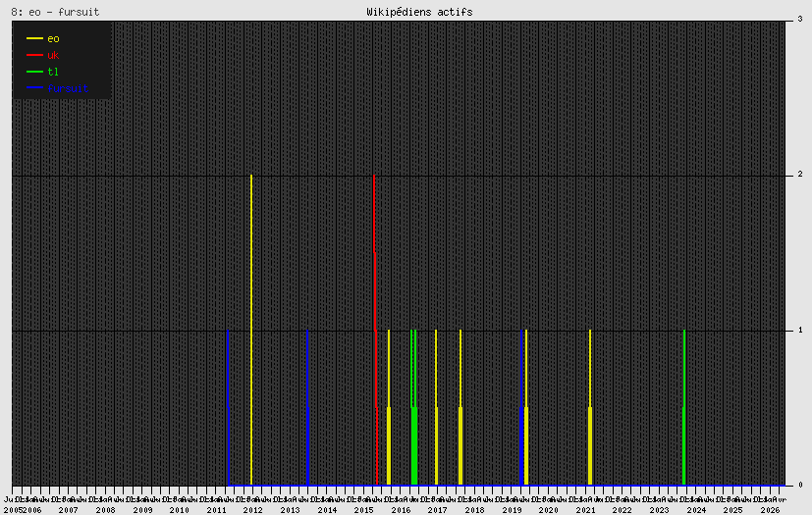Click the Wikipédiens actifs chart title
Screen dimensions: 812x515
click(419, 12)
